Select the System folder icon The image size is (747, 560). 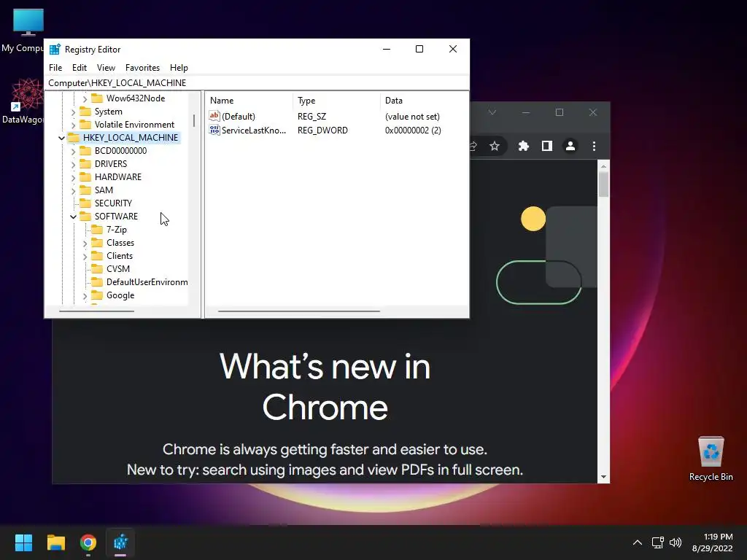[x=85, y=112]
